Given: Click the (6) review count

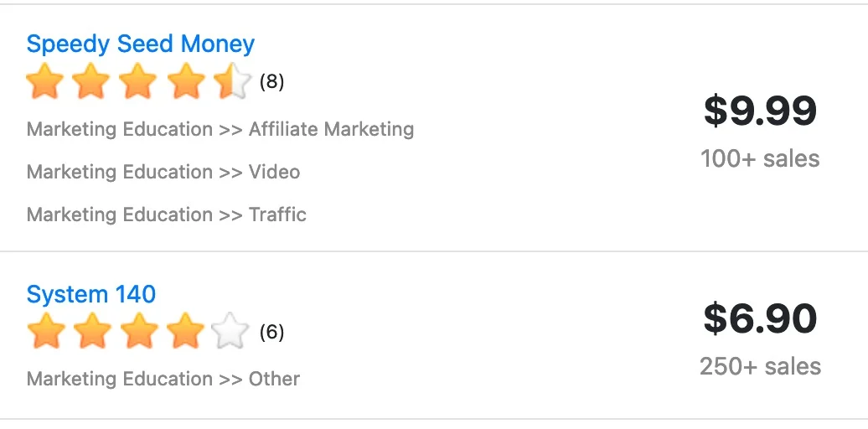Looking at the screenshot, I should click(271, 333).
